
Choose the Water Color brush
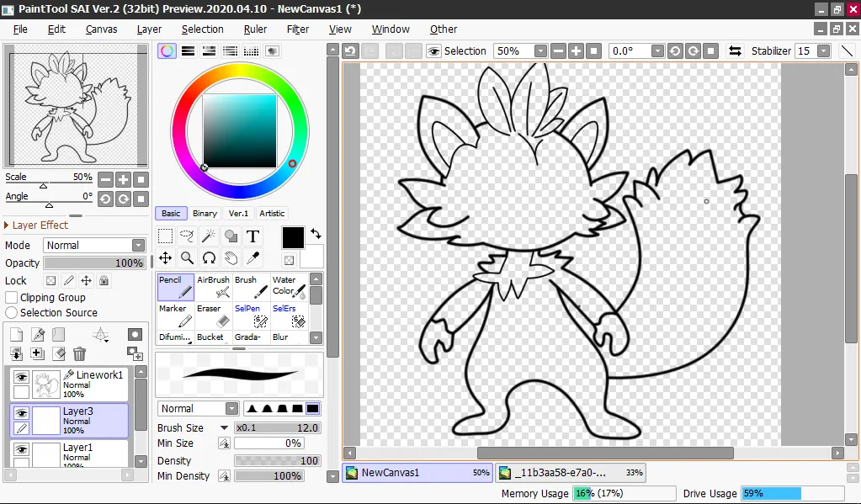[290, 287]
